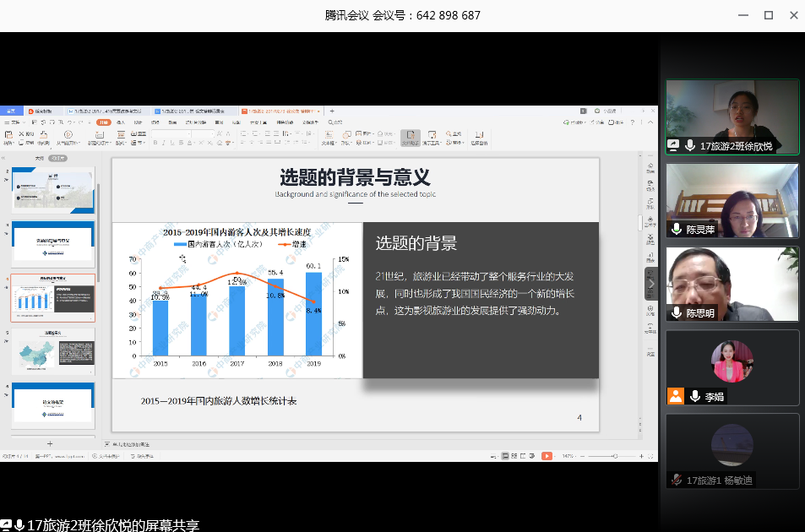Click muted microphone icon of 杨敏迪
805x532 pixels.
pyautogui.click(x=677, y=480)
